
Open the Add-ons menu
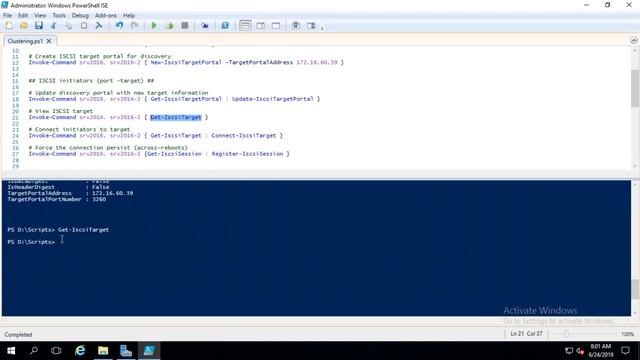tap(106, 16)
